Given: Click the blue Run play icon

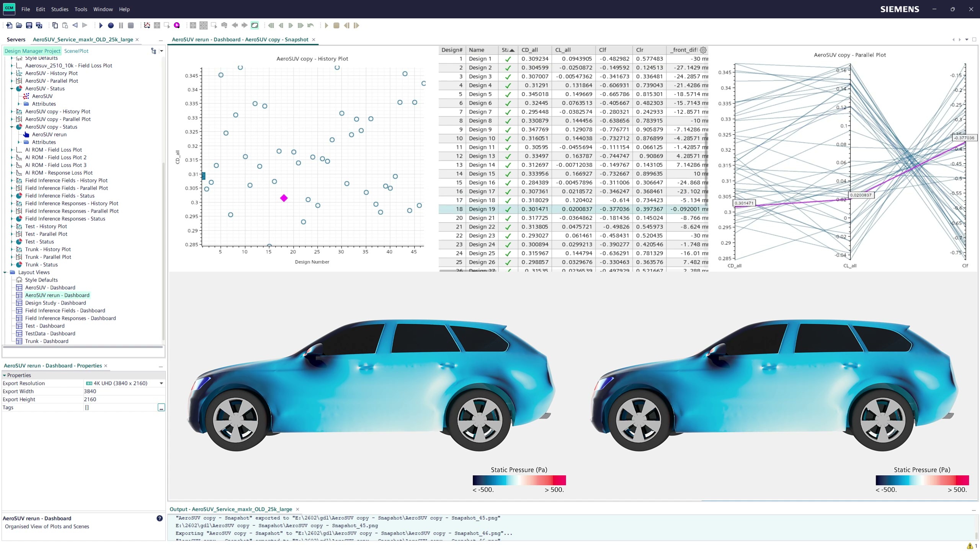Looking at the screenshot, I should pos(101,25).
